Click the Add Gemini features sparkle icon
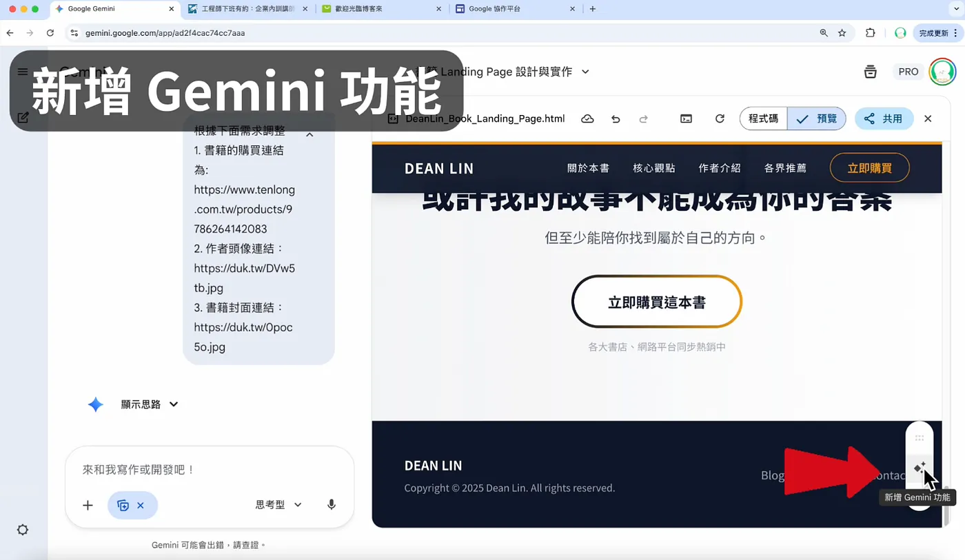Image resolution: width=965 pixels, height=560 pixels. (x=920, y=468)
